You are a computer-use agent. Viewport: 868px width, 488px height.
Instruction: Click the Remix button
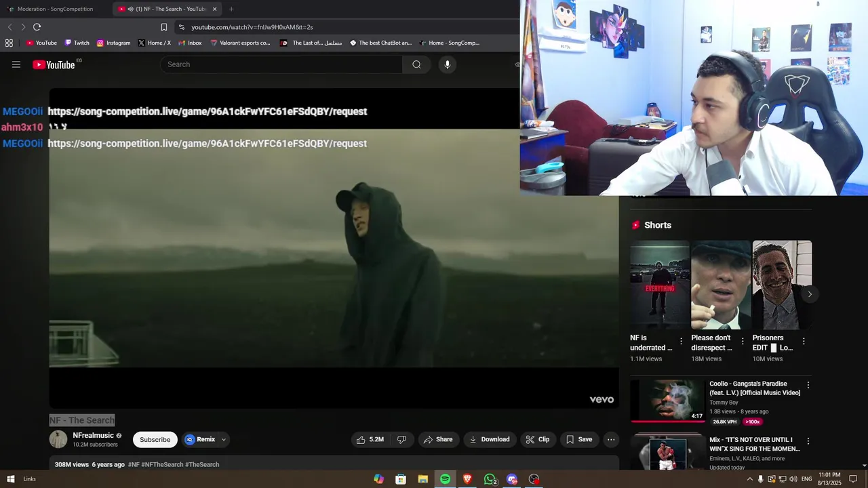pyautogui.click(x=200, y=439)
